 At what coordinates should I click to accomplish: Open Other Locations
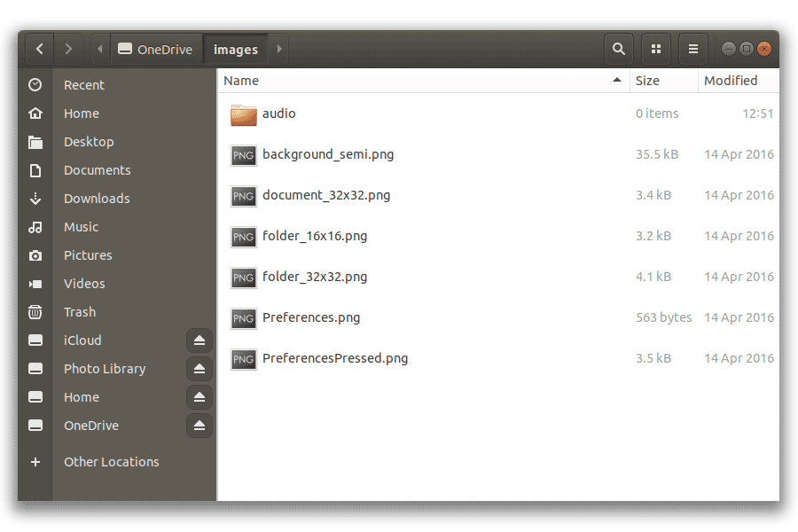[112, 462]
